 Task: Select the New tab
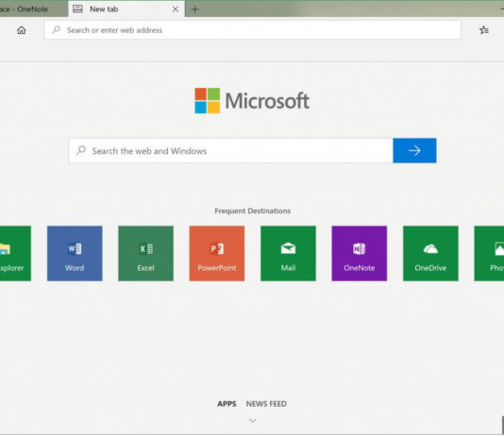coord(126,9)
